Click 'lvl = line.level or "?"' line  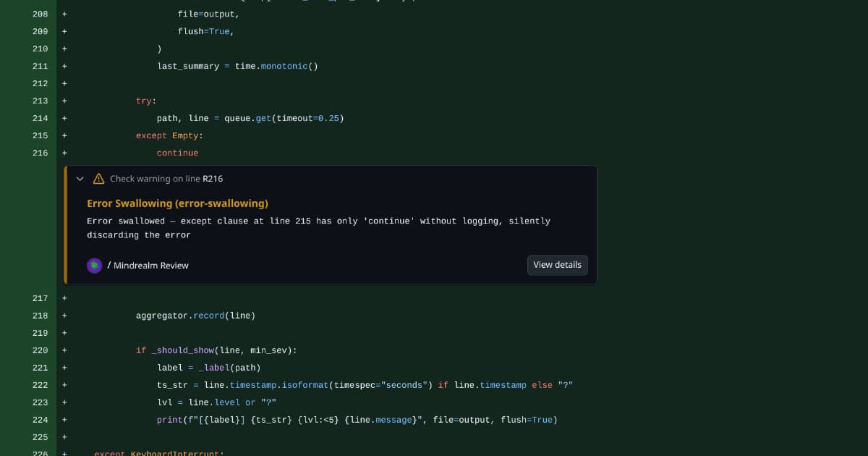coord(216,402)
